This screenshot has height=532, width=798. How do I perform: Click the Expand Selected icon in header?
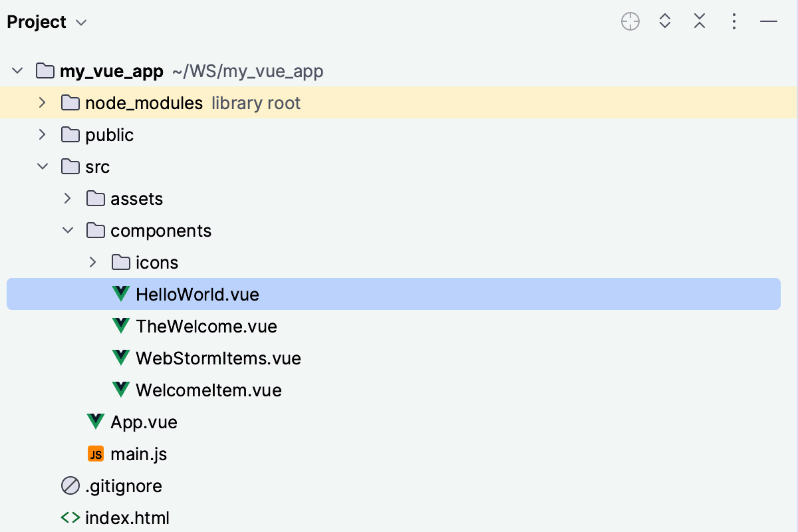tap(664, 22)
